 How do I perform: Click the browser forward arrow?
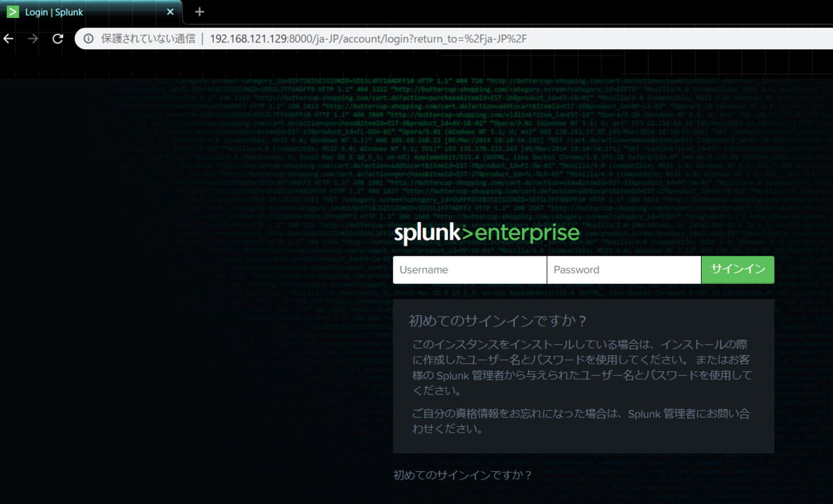click(33, 38)
